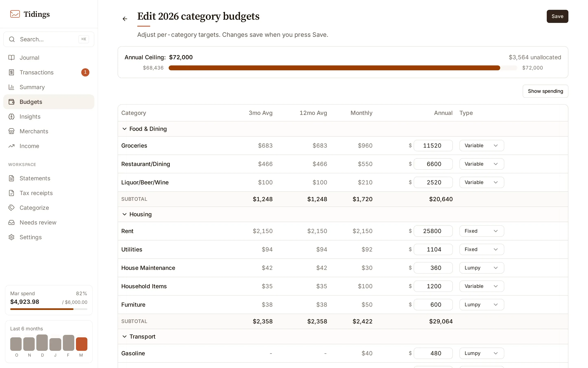Click the Summary bar chart icon
Image resolution: width=588 pixels, height=368 pixels.
tap(11, 87)
